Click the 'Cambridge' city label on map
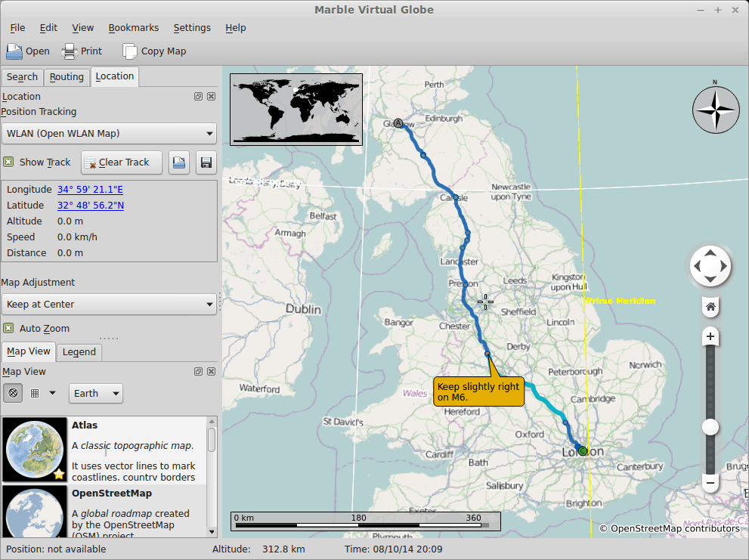This screenshot has height=560, width=749. point(593,399)
